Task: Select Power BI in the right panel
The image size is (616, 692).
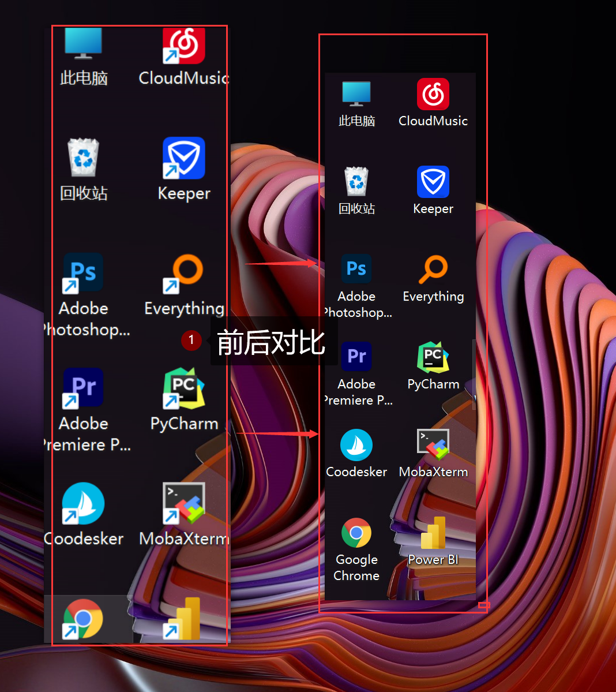Action: 433,534
